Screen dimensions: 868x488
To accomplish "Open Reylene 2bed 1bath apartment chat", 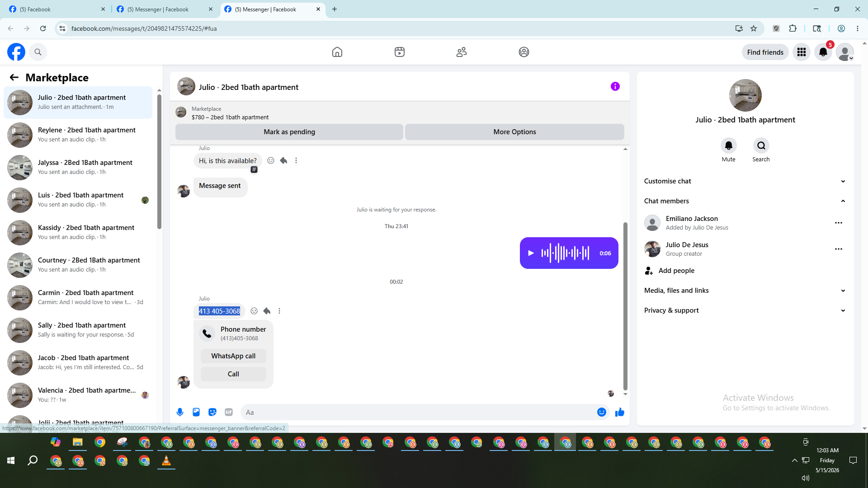I will [78, 135].
